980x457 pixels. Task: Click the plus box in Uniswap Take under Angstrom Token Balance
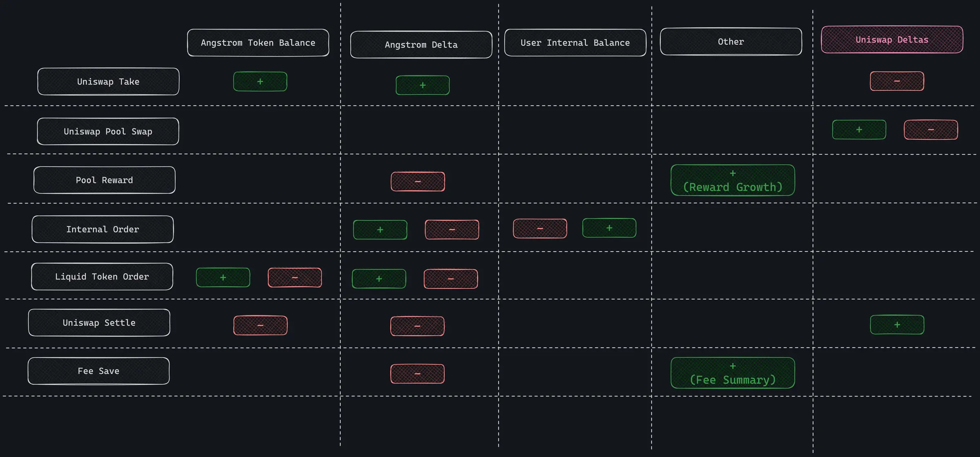tap(260, 82)
